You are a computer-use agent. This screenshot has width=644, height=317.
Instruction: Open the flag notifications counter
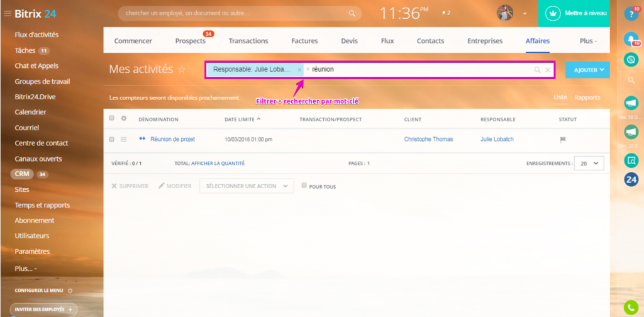[446, 13]
